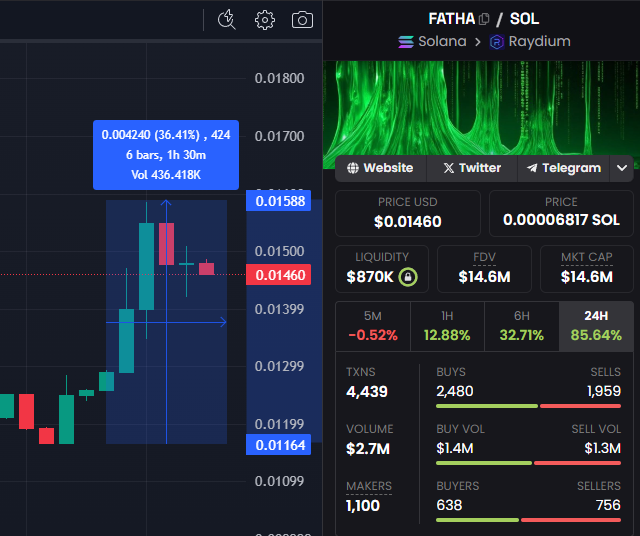The height and width of the screenshot is (536, 640).
Task: Select the 6H timeframe tab
Action: 522,326
